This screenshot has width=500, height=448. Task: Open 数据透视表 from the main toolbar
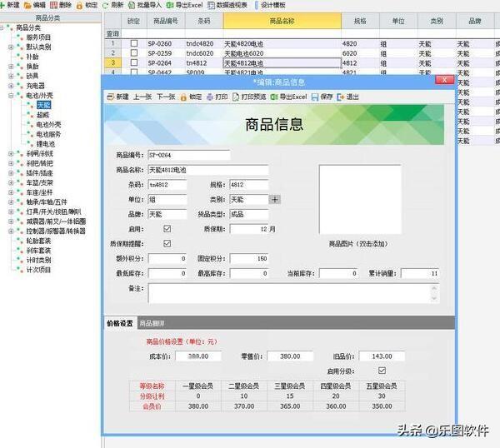click(227, 5)
